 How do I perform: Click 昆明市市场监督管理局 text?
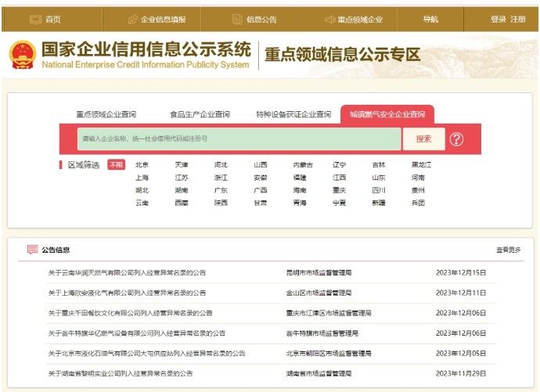319,272
